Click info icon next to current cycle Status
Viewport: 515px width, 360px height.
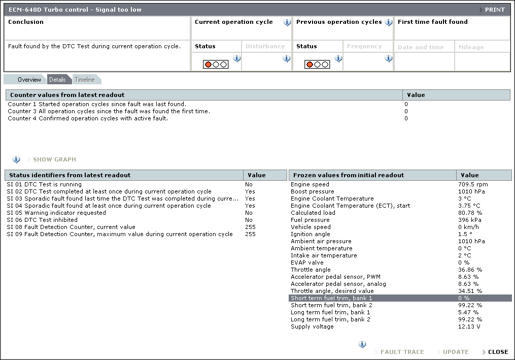pos(236,59)
